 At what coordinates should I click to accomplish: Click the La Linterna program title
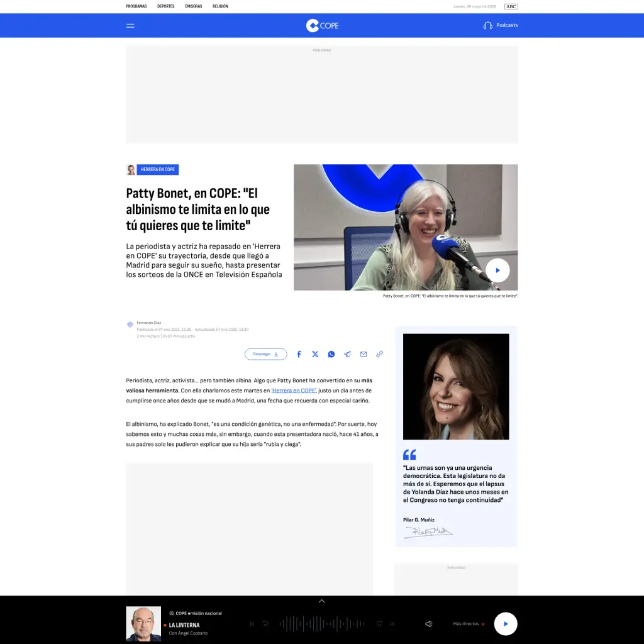pyautogui.click(x=184, y=625)
